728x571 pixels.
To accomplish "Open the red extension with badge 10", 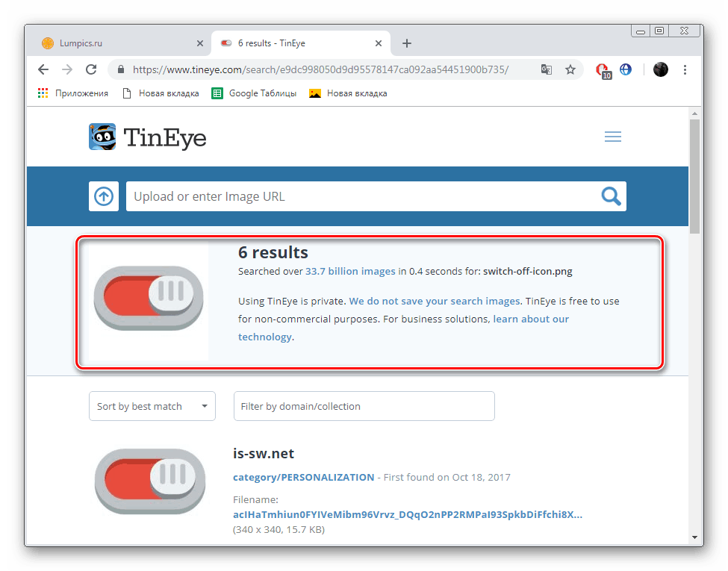I will pos(603,71).
